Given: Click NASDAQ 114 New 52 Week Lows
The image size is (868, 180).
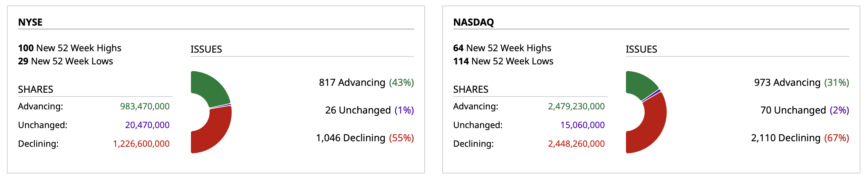Looking at the screenshot, I should coord(503,61).
